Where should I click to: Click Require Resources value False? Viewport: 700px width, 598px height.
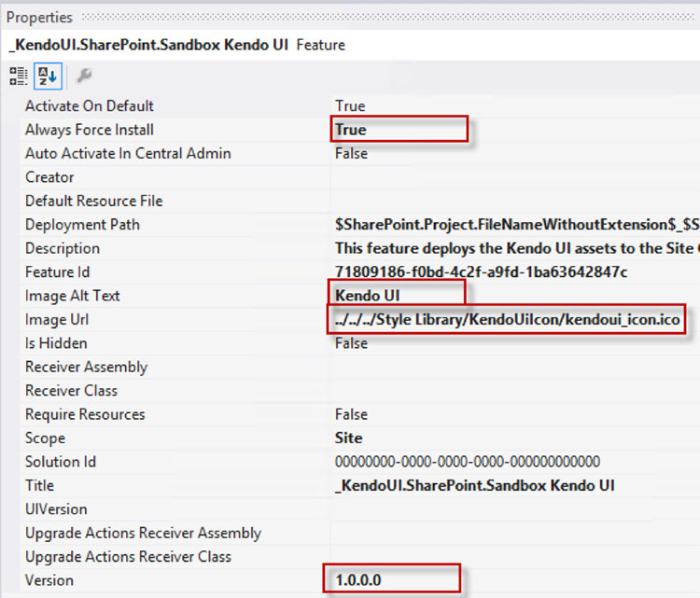[x=351, y=414]
